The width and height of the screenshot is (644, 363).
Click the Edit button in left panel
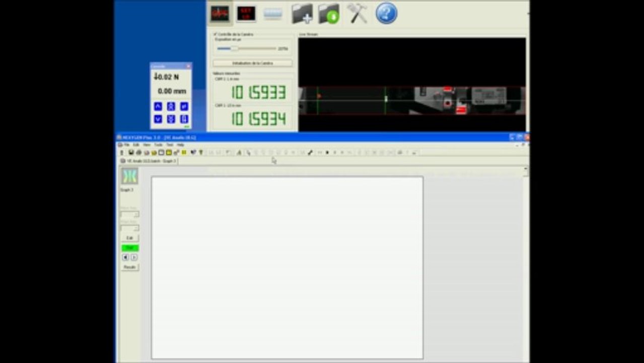tap(129, 238)
